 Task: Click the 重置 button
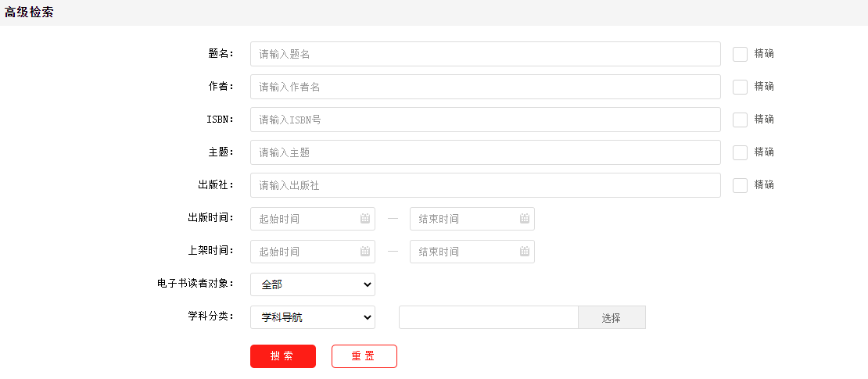coord(364,356)
